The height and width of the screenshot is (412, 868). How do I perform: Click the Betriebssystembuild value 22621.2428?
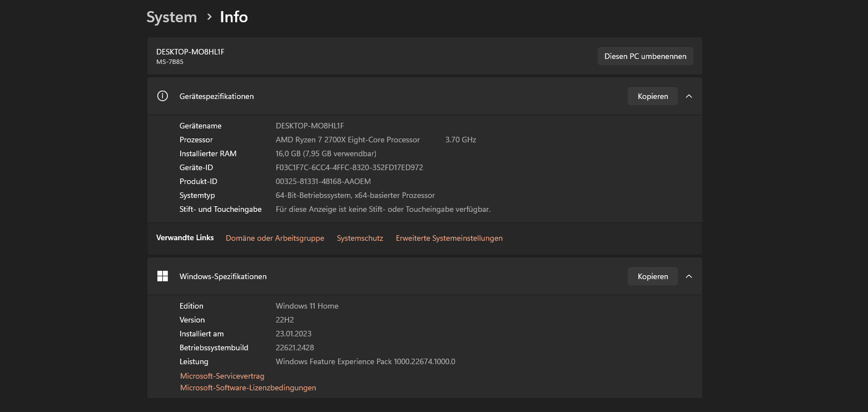pos(295,348)
